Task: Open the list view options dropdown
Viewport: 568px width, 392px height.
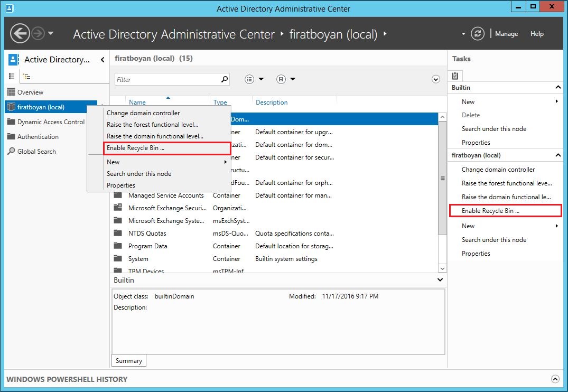Action: click(x=254, y=79)
